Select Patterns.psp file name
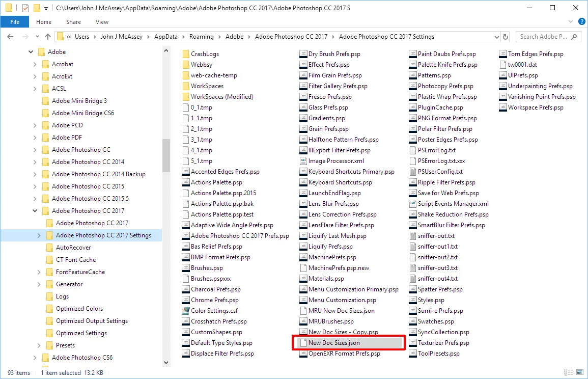Image resolution: width=588 pixels, height=379 pixels. click(x=434, y=75)
